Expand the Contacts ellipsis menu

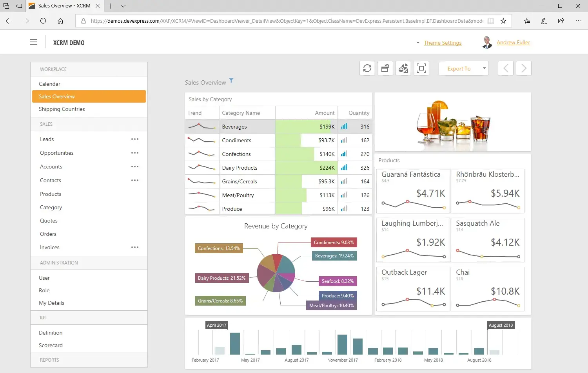click(x=135, y=180)
